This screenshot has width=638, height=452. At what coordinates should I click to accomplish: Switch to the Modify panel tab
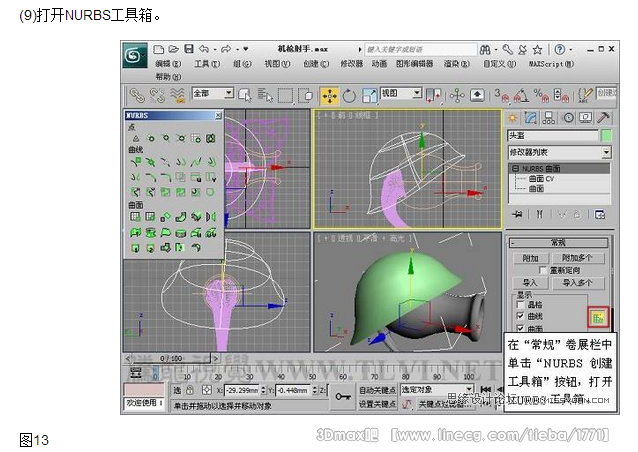pyautogui.click(x=531, y=118)
